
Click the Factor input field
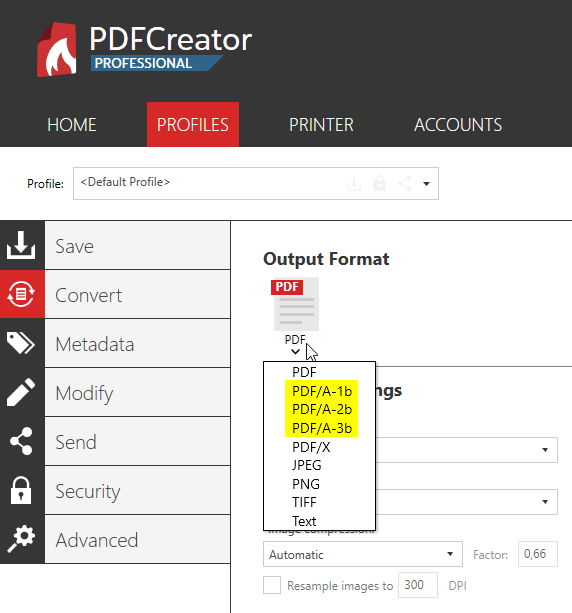[538, 554]
